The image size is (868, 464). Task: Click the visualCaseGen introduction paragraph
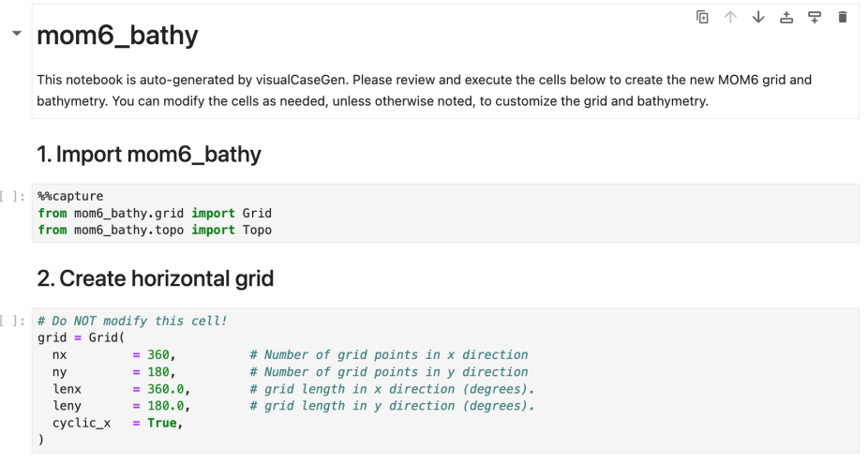coord(375,90)
